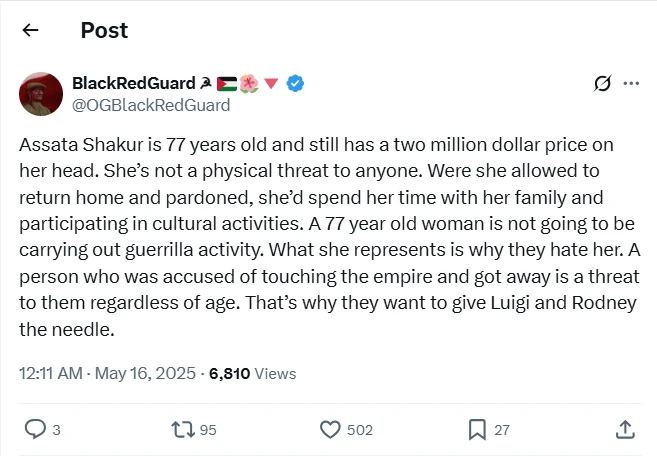Open the three-dot more options menu
657x456 pixels.
631,84
